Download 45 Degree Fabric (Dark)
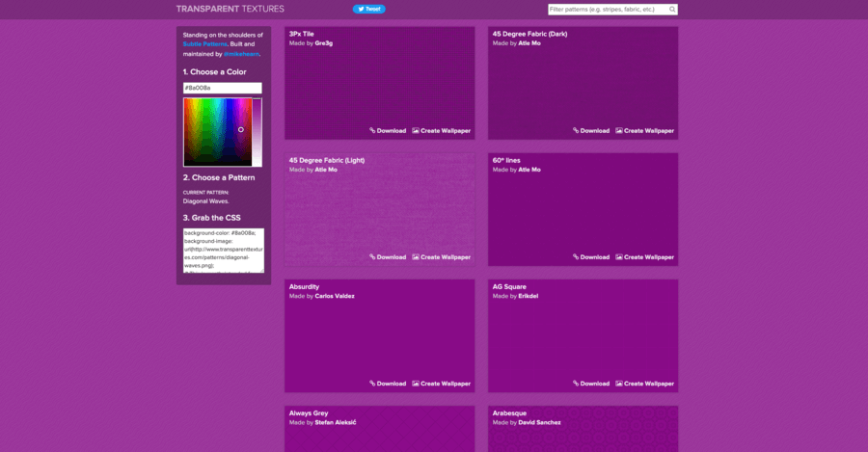Image resolution: width=868 pixels, height=452 pixels. 591,131
